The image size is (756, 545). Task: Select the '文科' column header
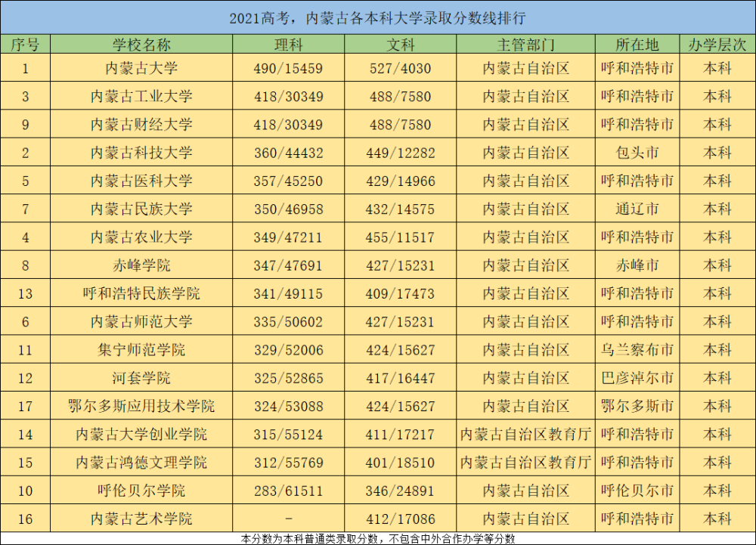click(x=400, y=45)
